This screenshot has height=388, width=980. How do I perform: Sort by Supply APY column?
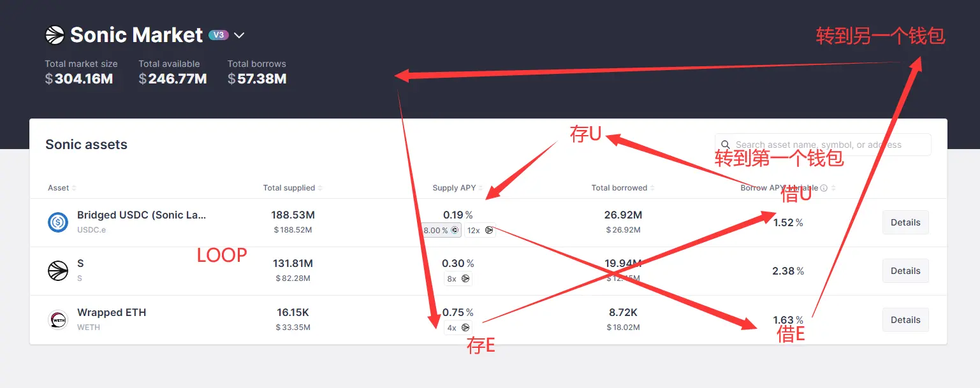point(458,188)
